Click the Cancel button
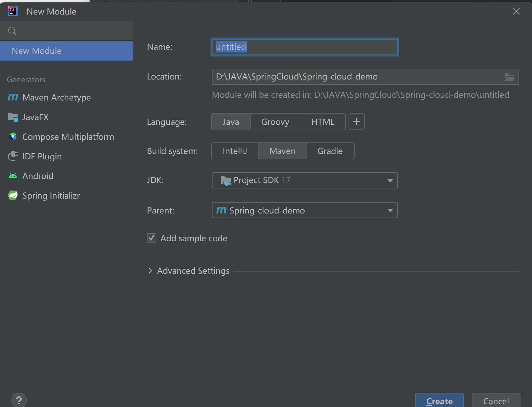 pos(496,401)
